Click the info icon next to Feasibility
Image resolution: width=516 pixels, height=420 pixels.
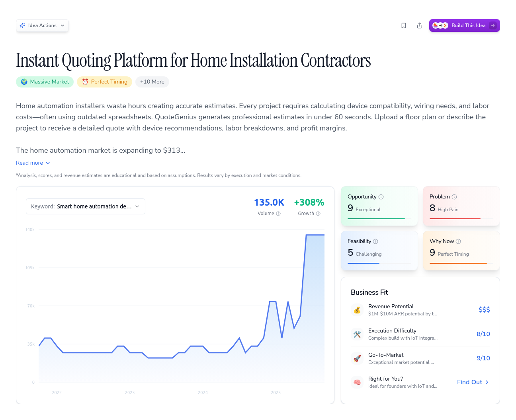point(375,241)
